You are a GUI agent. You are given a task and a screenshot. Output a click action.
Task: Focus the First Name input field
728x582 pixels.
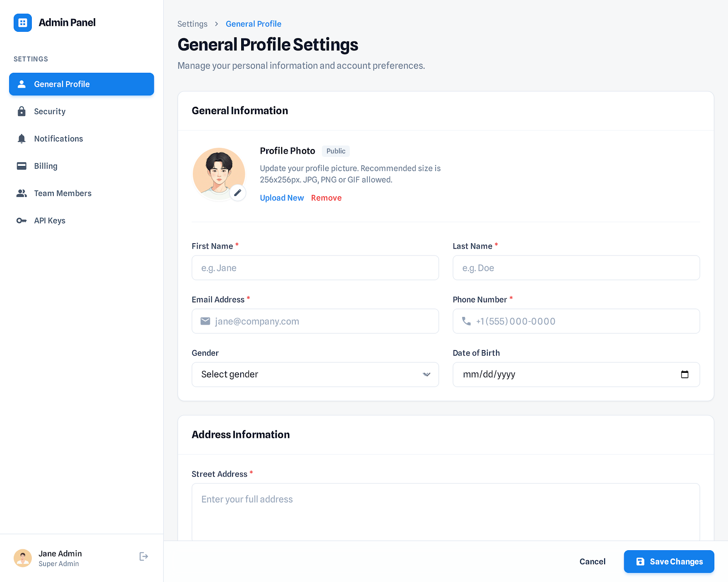315,268
